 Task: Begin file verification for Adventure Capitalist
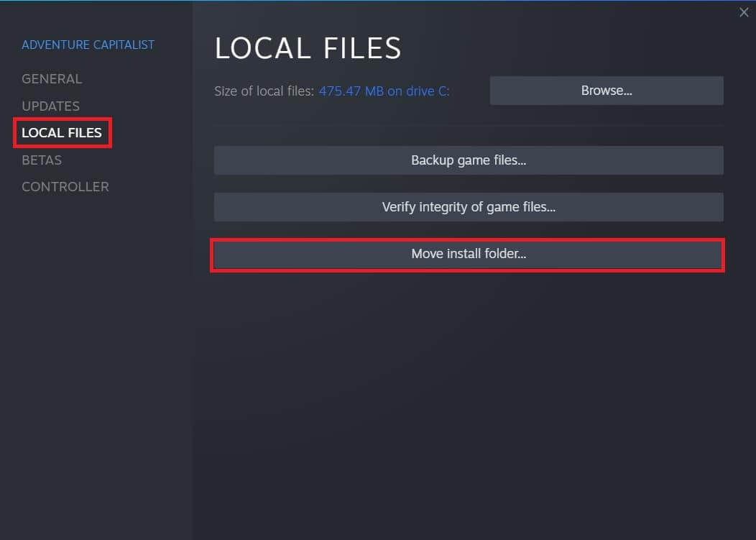(468, 206)
